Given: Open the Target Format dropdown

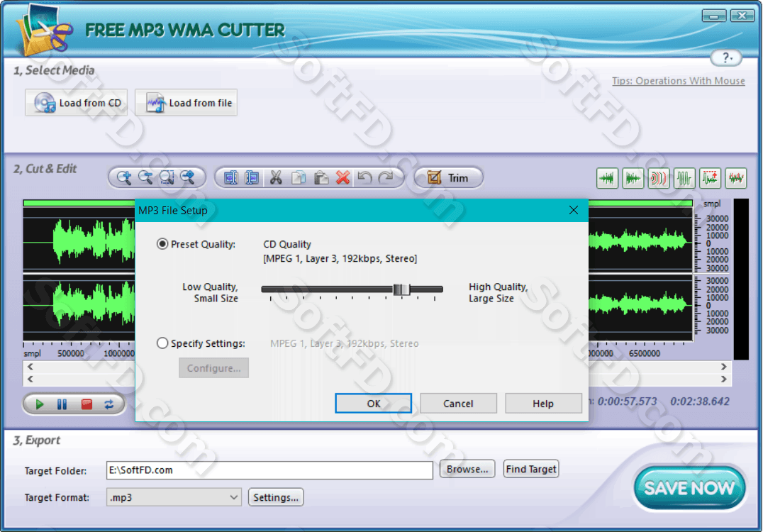Looking at the screenshot, I should [174, 497].
